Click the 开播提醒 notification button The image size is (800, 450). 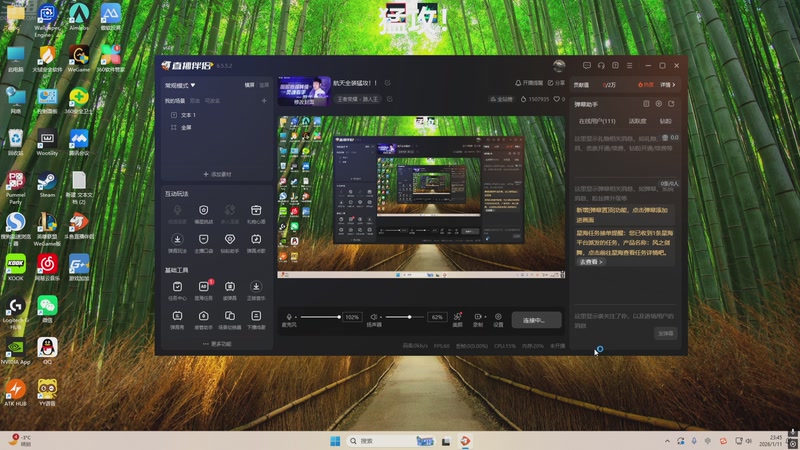click(x=529, y=83)
